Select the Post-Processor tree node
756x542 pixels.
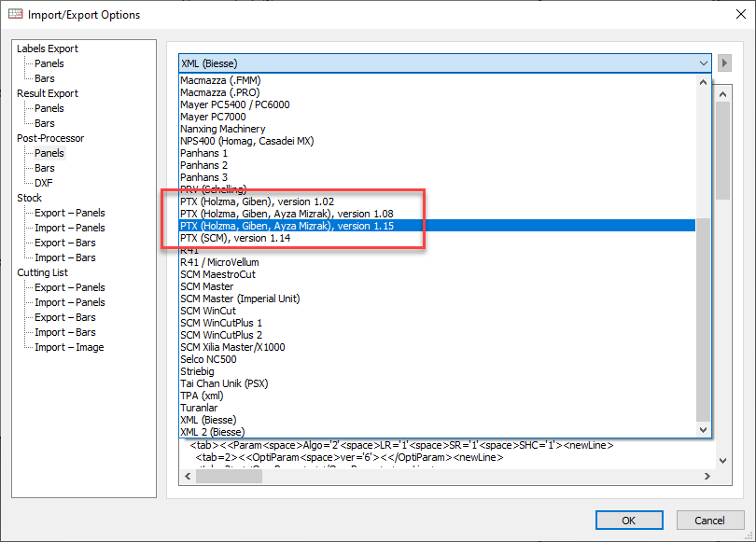[x=50, y=138]
